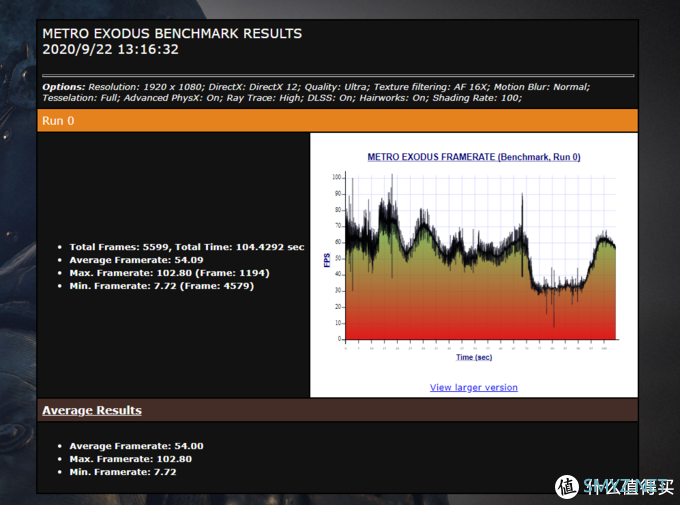The width and height of the screenshot is (680, 505).
Task: Select Max. Framerate: 102.80 (Frame: 1194)
Action: (x=170, y=273)
